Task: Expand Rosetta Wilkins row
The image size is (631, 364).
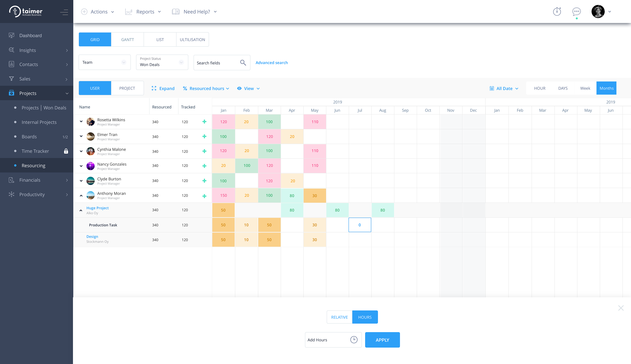Action: (x=81, y=122)
